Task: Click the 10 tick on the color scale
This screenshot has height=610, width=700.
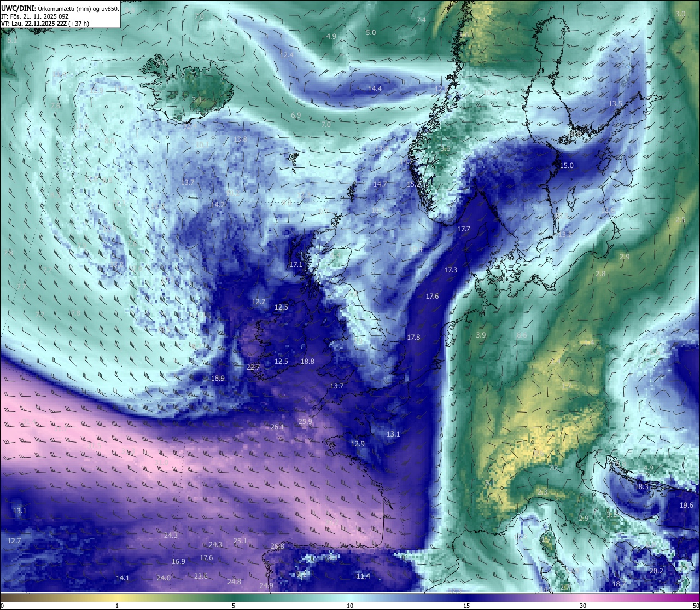Action: click(350, 606)
